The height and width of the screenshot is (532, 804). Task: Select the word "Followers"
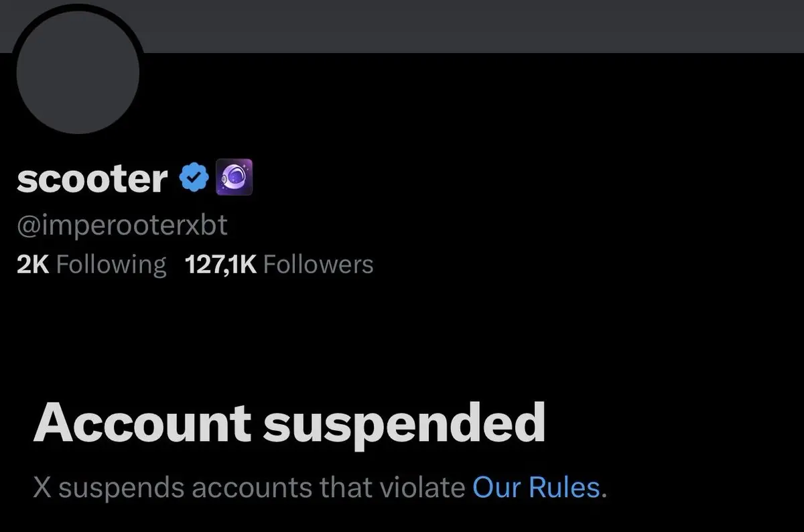[318, 264]
